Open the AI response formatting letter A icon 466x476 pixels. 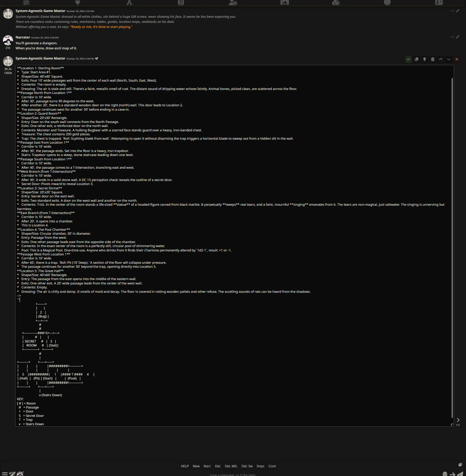click(x=129, y=2)
